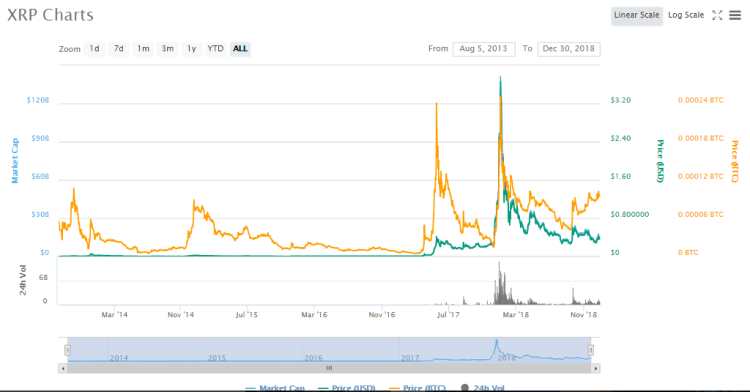Click the navigator scrollbar left arrow
750x392 pixels.
(x=63, y=369)
